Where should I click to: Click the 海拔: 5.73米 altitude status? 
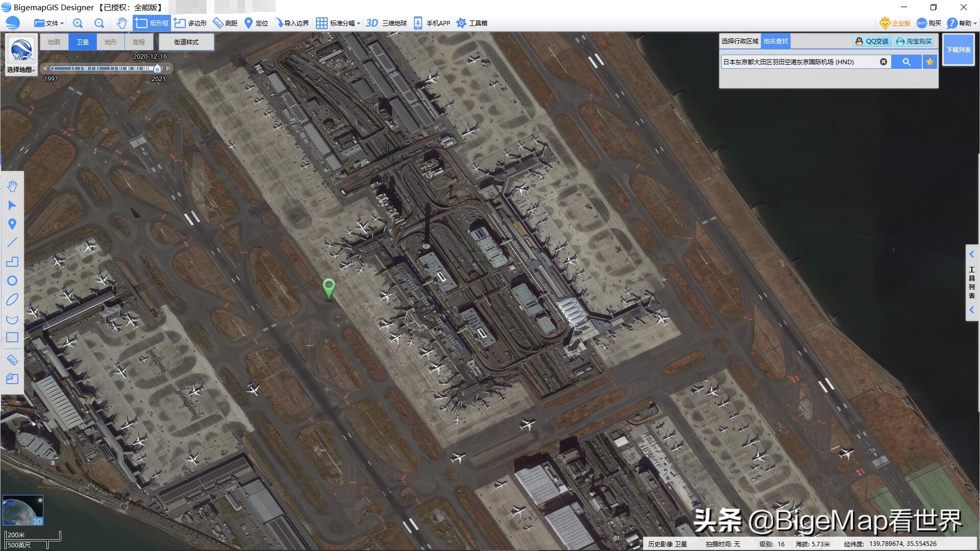click(813, 544)
